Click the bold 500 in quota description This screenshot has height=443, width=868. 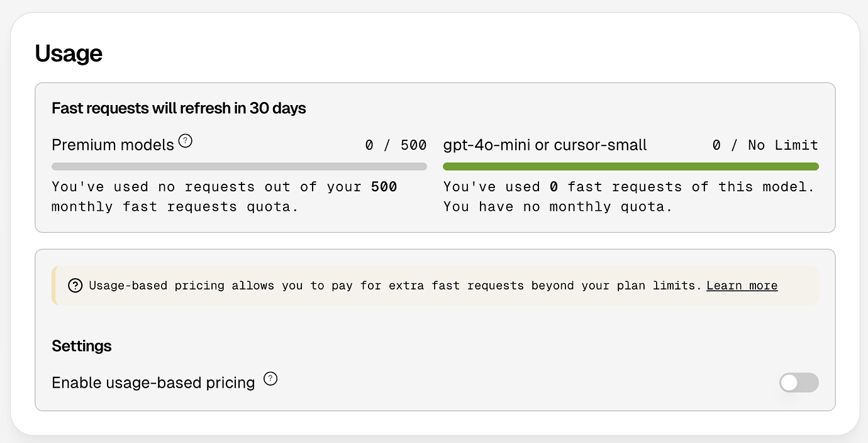384,187
